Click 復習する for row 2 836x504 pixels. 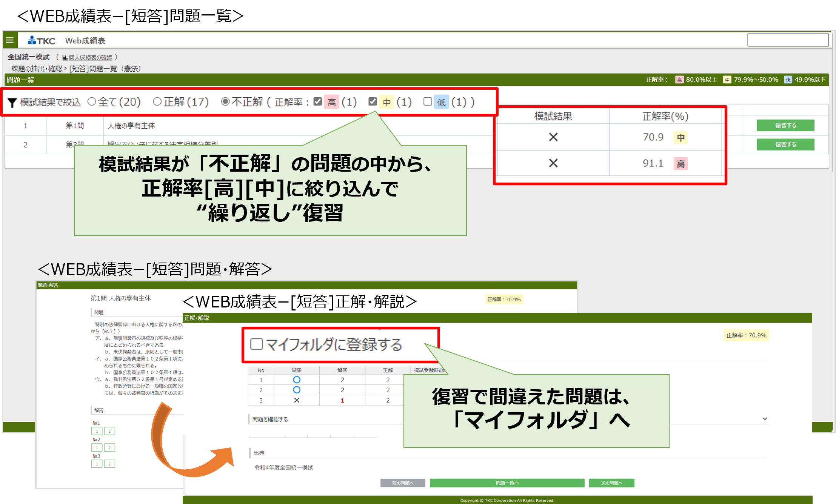pyautogui.click(x=785, y=144)
